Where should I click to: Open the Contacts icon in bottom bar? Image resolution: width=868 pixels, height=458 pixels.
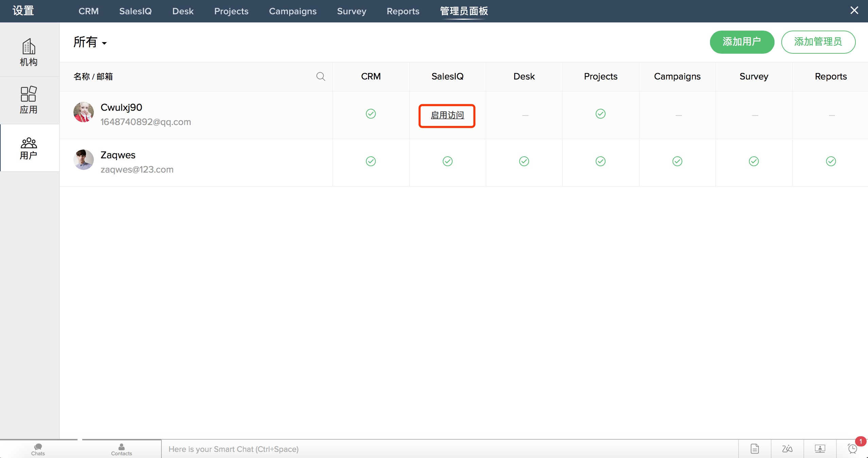(x=121, y=449)
